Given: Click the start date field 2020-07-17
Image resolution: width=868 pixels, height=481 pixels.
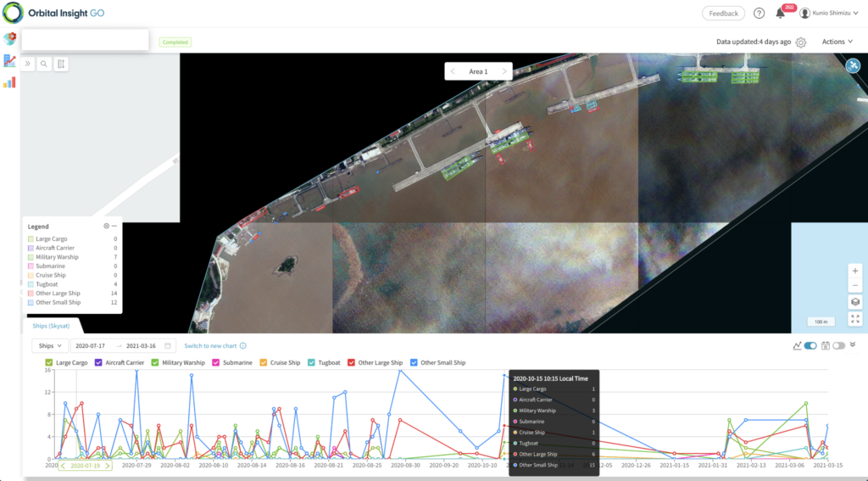Looking at the screenshot, I should (90, 346).
